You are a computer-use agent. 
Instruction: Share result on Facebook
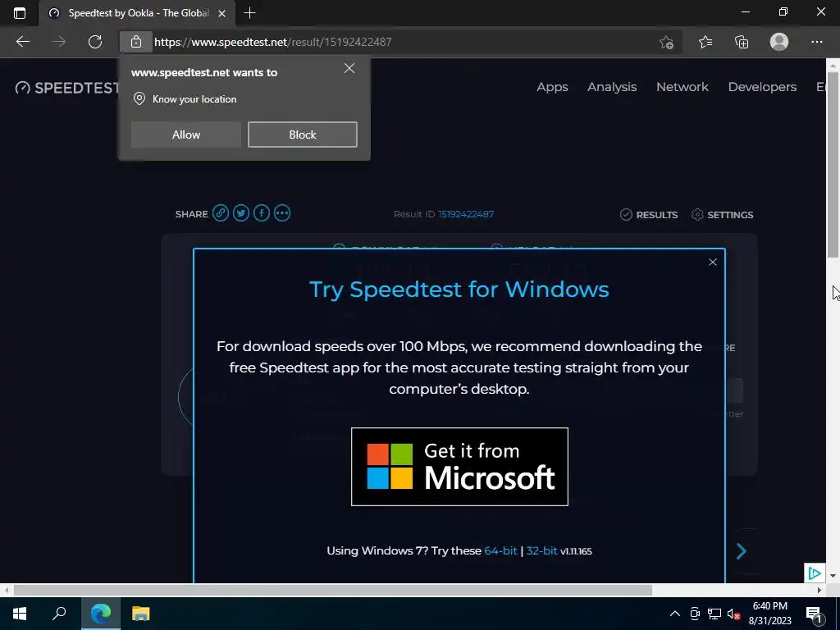coord(262,213)
